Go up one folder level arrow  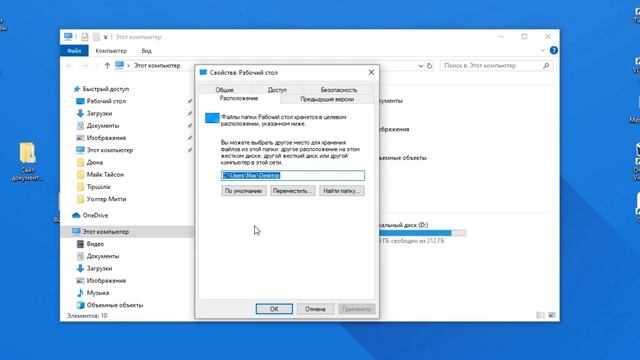tap(107, 65)
